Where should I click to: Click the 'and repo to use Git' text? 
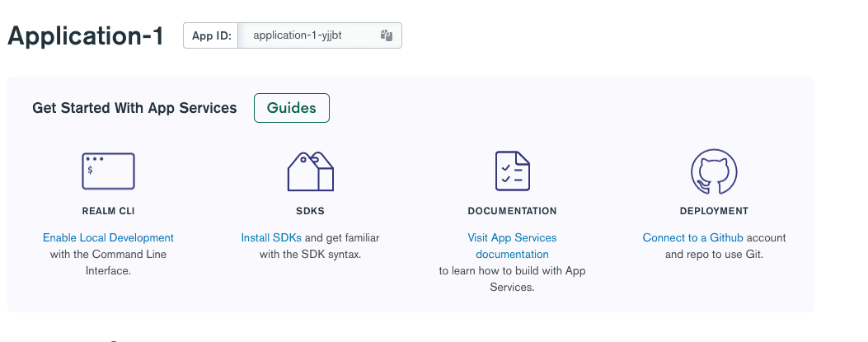[714, 254]
